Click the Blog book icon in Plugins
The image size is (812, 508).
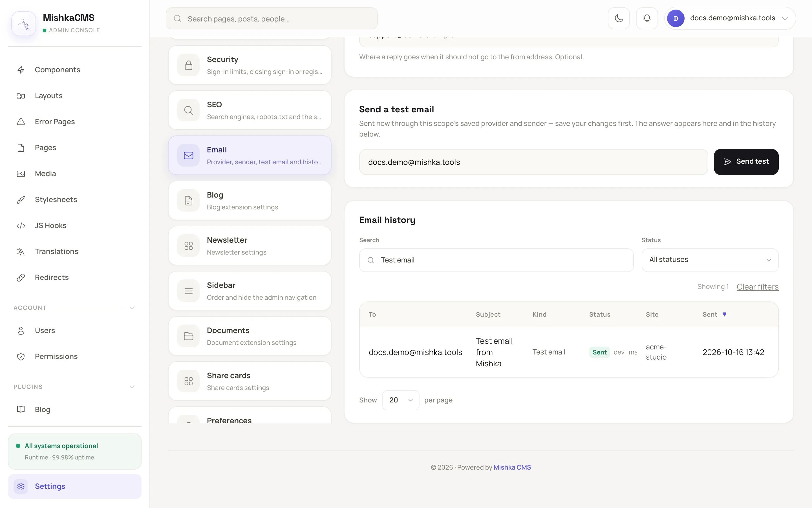point(21,409)
